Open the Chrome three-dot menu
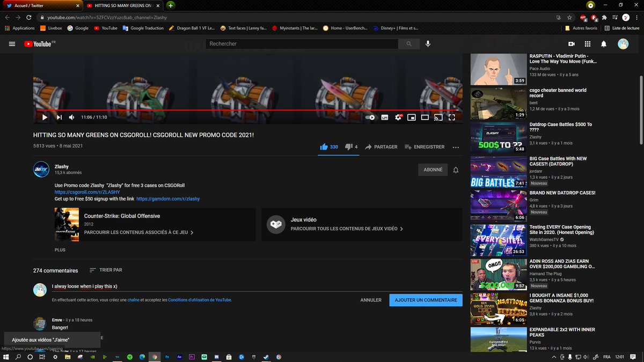Image resolution: width=644 pixels, height=362 pixels. (636, 17)
